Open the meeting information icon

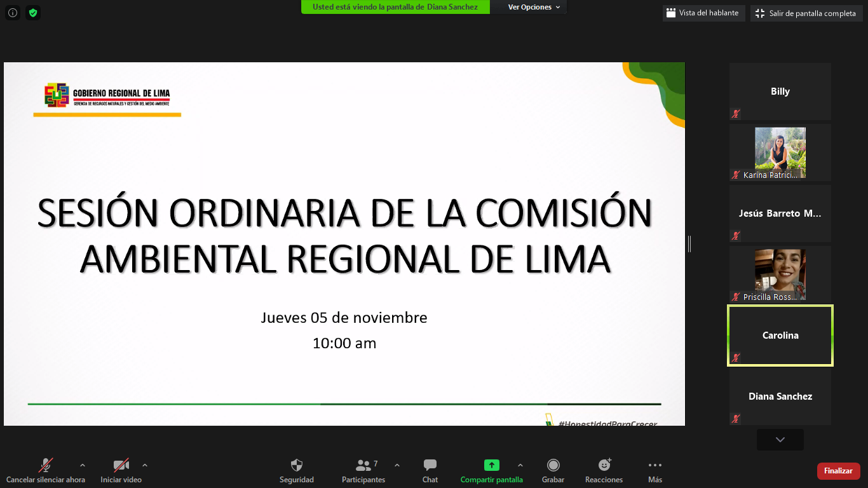(x=13, y=12)
